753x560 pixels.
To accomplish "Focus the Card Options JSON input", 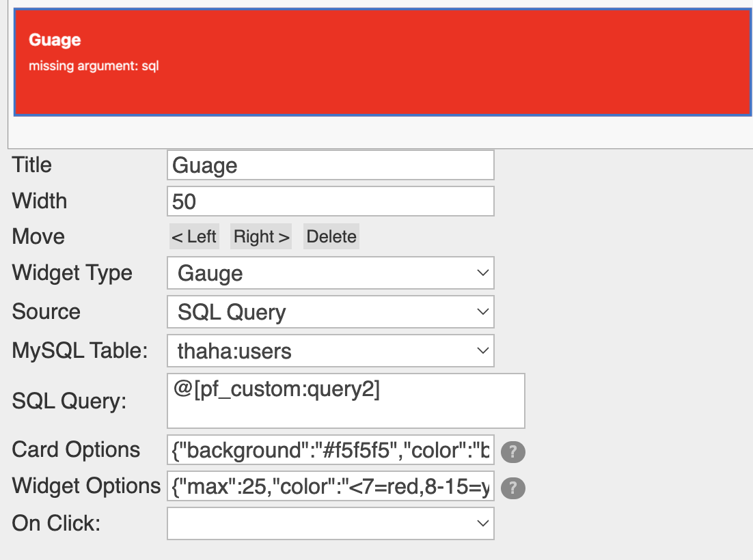I will point(330,451).
